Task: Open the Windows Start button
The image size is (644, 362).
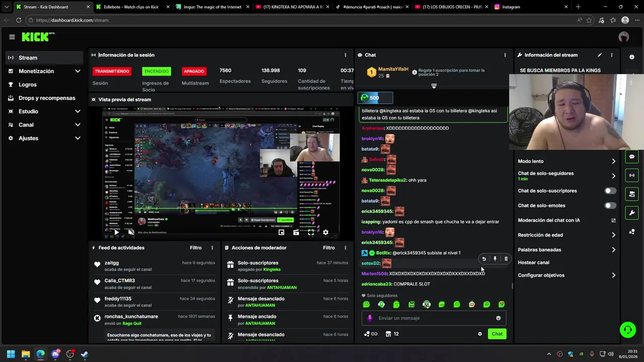Action: coord(11,354)
